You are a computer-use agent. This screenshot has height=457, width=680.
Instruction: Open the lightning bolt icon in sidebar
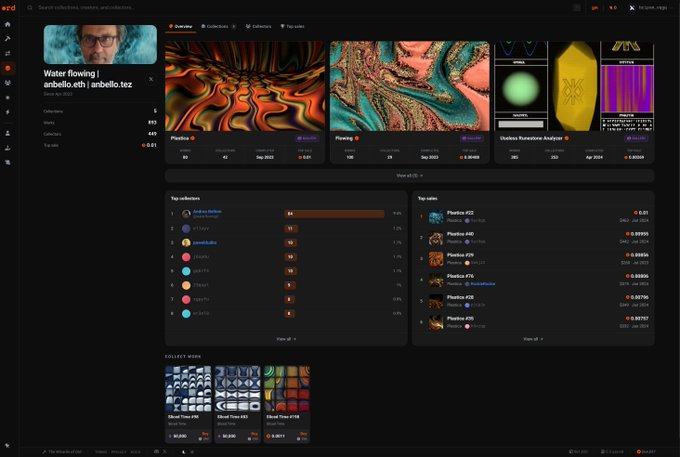pyautogui.click(x=8, y=112)
